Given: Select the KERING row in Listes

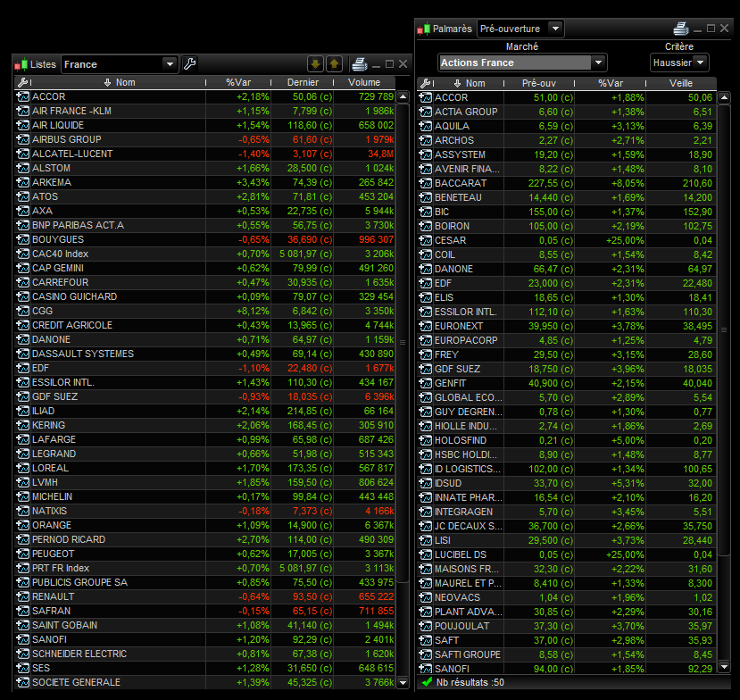Looking at the screenshot, I should (x=204, y=425).
